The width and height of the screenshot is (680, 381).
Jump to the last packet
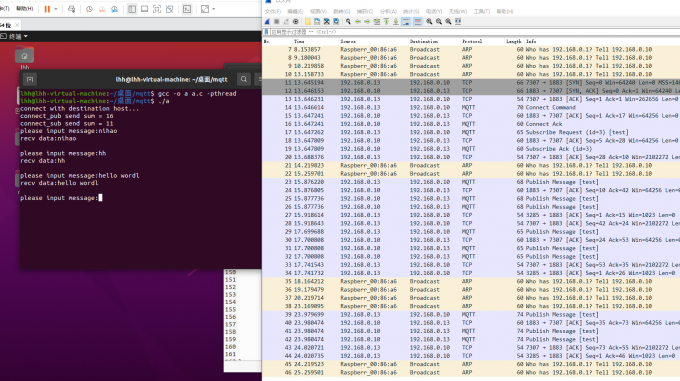coord(396,21)
